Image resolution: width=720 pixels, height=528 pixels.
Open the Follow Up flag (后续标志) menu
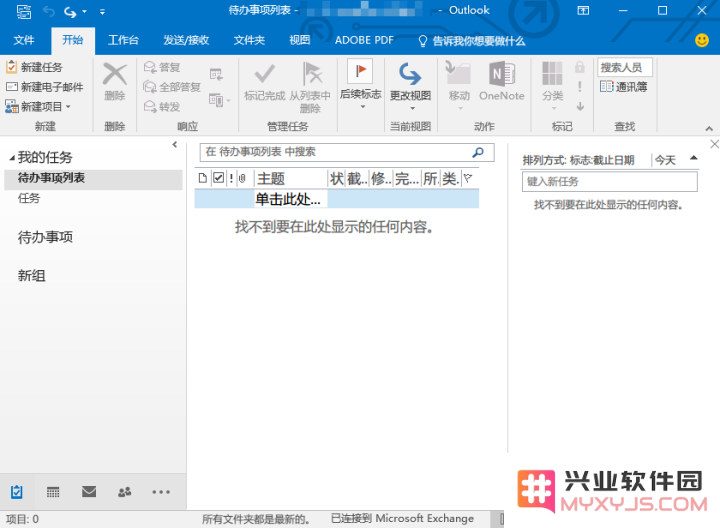(x=360, y=85)
